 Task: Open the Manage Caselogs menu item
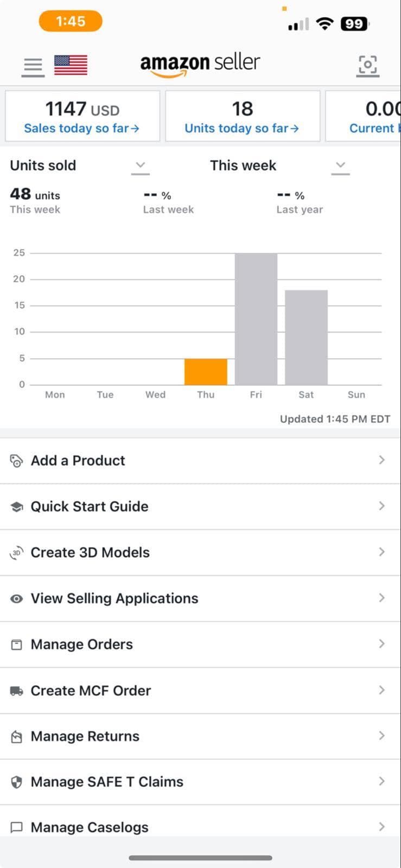90,827
